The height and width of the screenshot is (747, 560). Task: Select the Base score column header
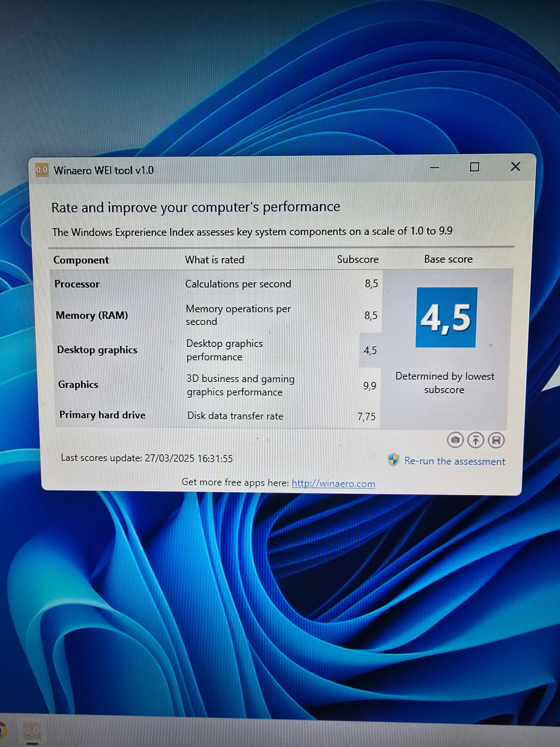(448, 259)
